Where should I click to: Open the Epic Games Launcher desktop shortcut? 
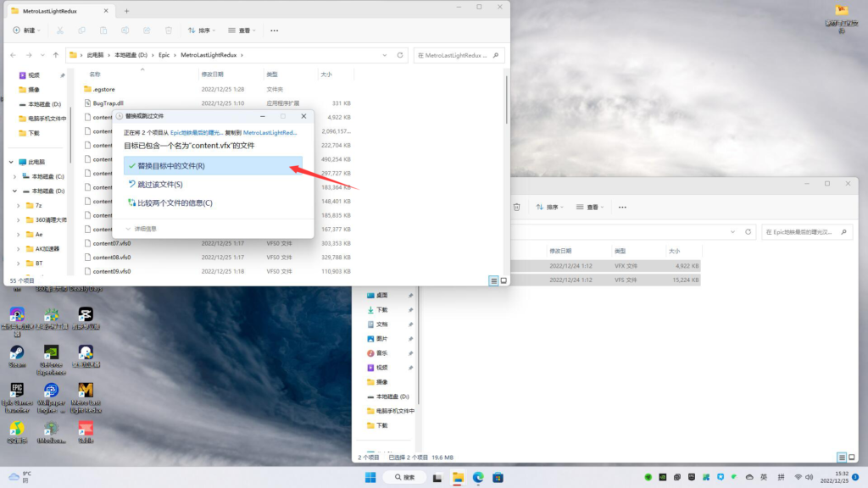click(17, 398)
